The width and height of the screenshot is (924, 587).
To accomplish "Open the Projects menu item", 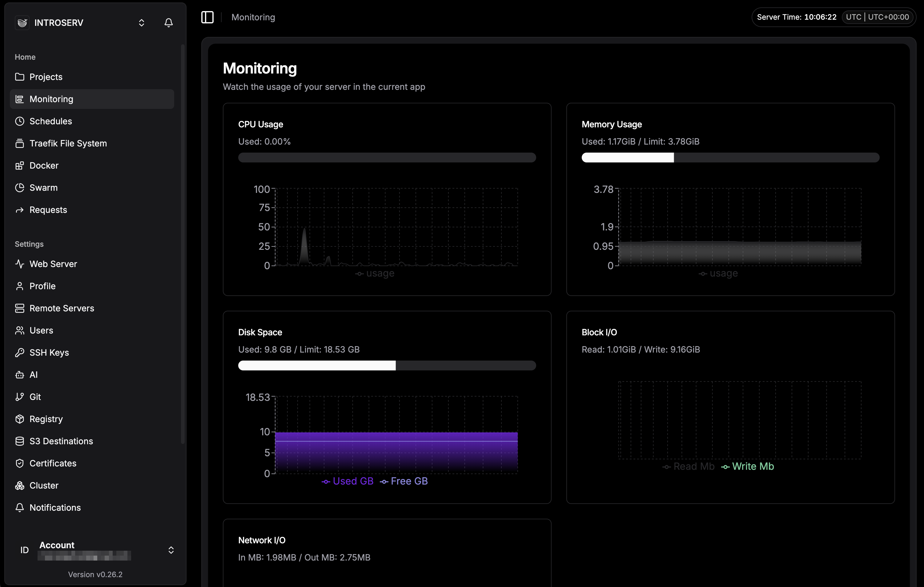I will click(x=46, y=77).
